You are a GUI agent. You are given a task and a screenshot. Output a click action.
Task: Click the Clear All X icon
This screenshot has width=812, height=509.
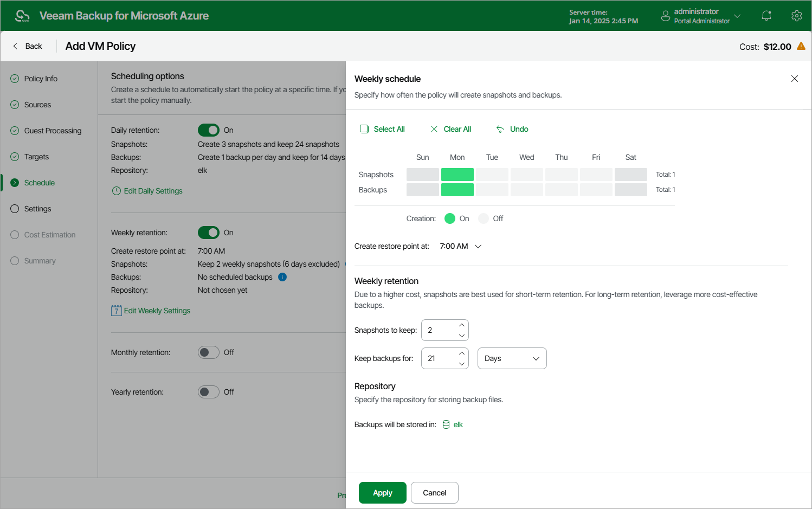(434, 129)
